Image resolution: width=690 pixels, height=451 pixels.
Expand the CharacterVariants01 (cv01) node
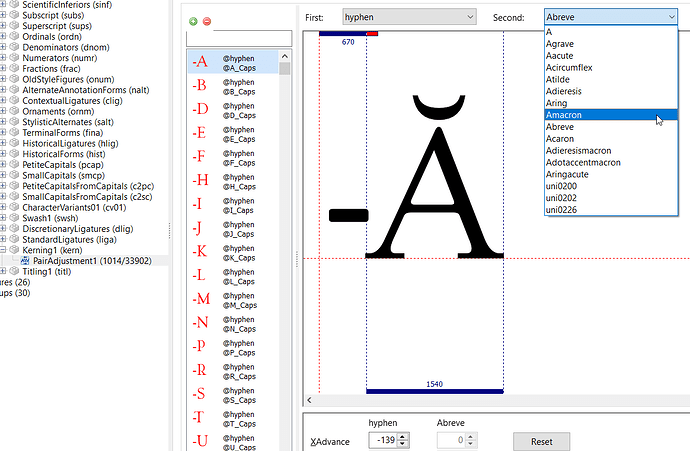[x=3, y=207]
